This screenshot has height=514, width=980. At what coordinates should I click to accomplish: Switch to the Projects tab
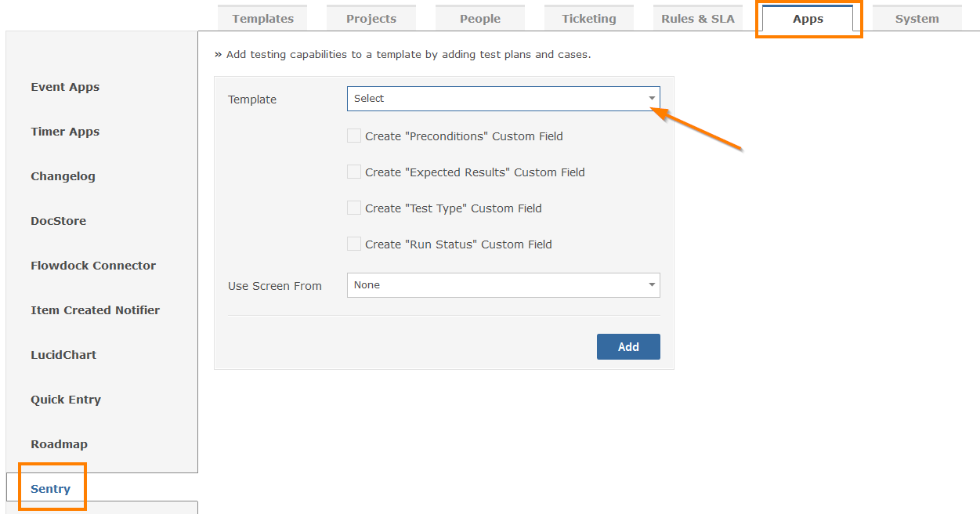(x=371, y=19)
